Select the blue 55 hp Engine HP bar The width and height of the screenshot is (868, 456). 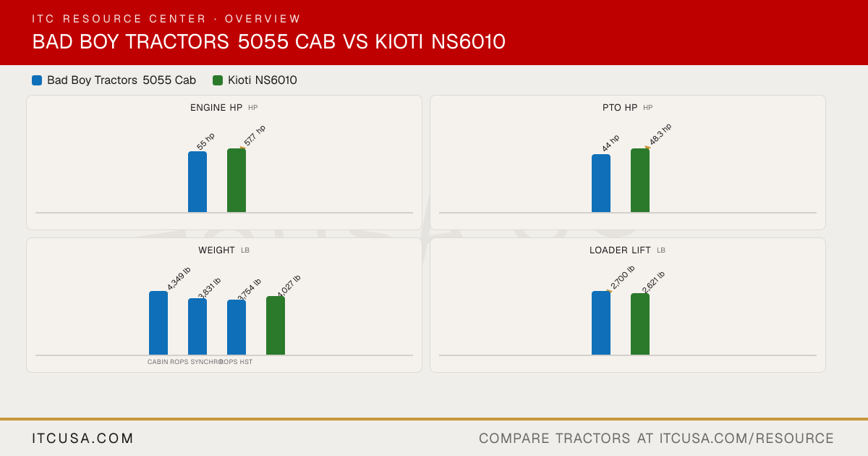click(x=197, y=182)
